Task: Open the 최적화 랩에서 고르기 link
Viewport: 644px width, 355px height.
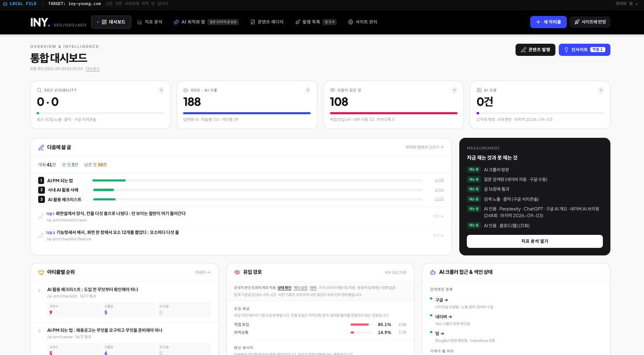Action: 424,147
